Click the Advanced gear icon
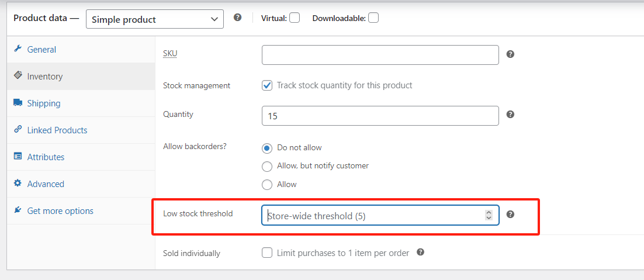Screen dimensions: 644x280 18,184
